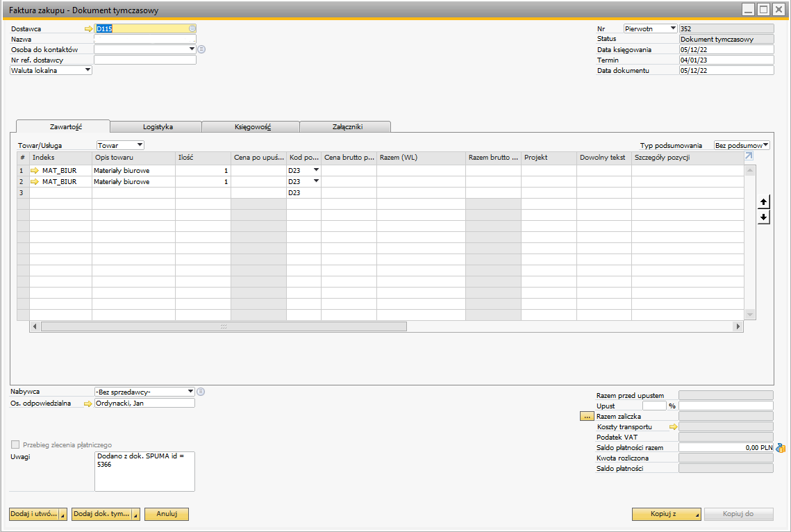Image resolution: width=791 pixels, height=532 pixels.
Task: Toggle the Przebieg zlecenia płatniczego checkbox
Action: (x=15, y=444)
